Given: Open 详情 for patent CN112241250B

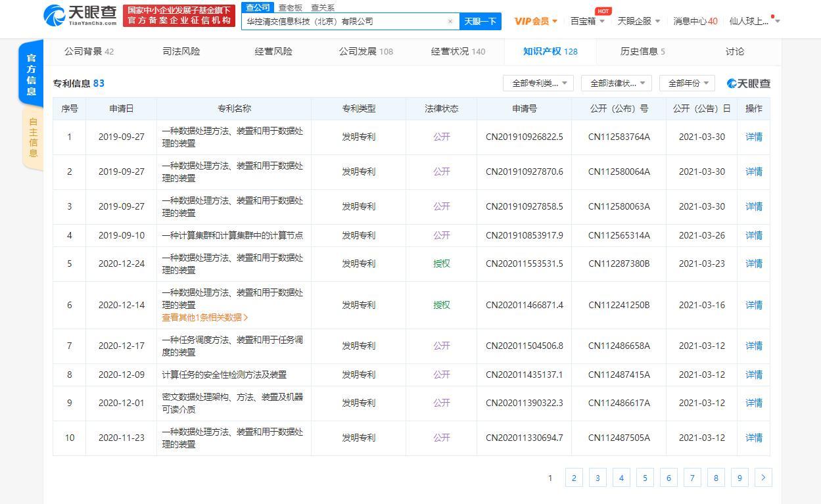Looking at the screenshot, I should coord(754,305).
